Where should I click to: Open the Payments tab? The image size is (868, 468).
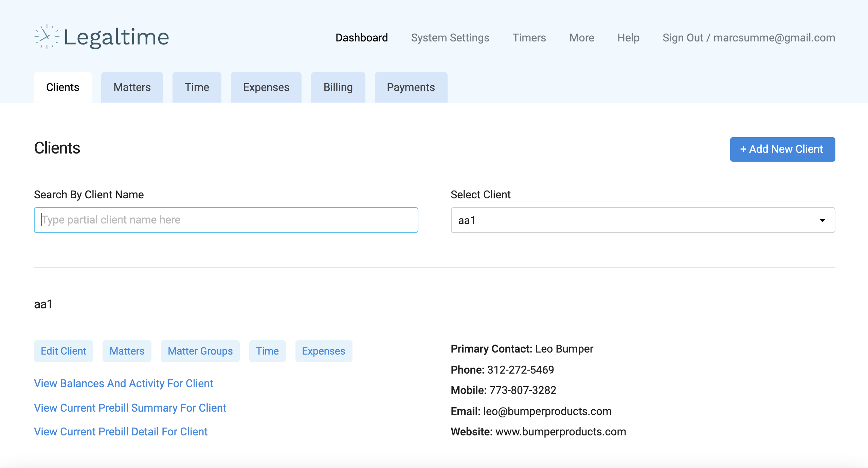(411, 87)
